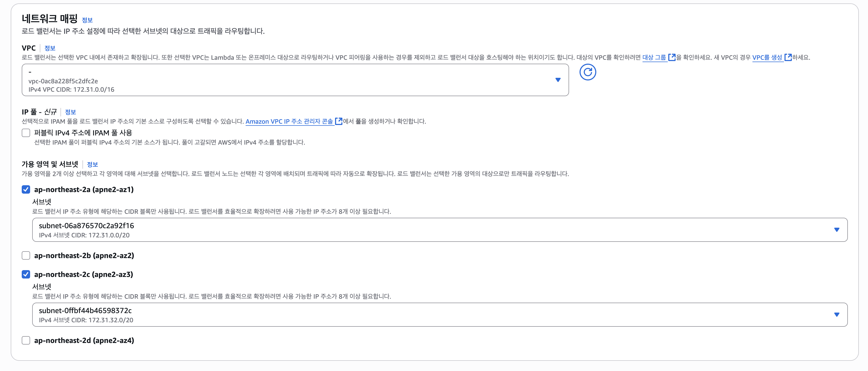Open 정보 link next to 가용 영역 및 서브넷
The height and width of the screenshot is (371, 868).
point(92,165)
